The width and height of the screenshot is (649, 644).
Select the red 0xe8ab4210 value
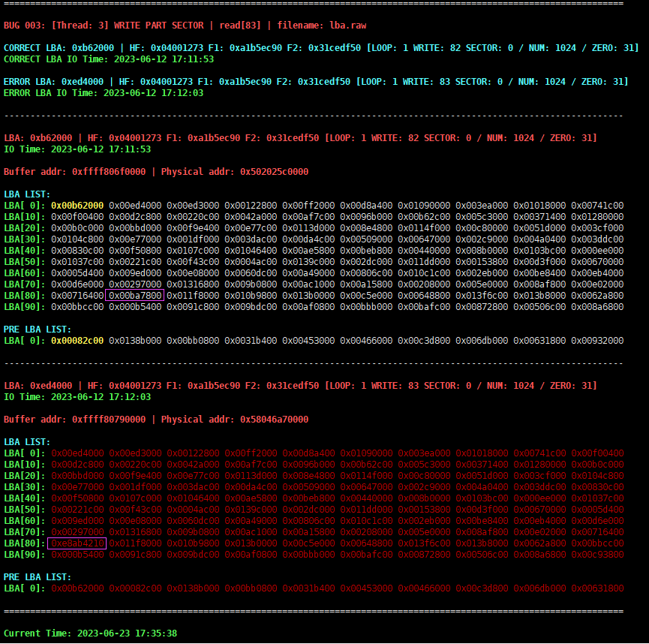77,543
